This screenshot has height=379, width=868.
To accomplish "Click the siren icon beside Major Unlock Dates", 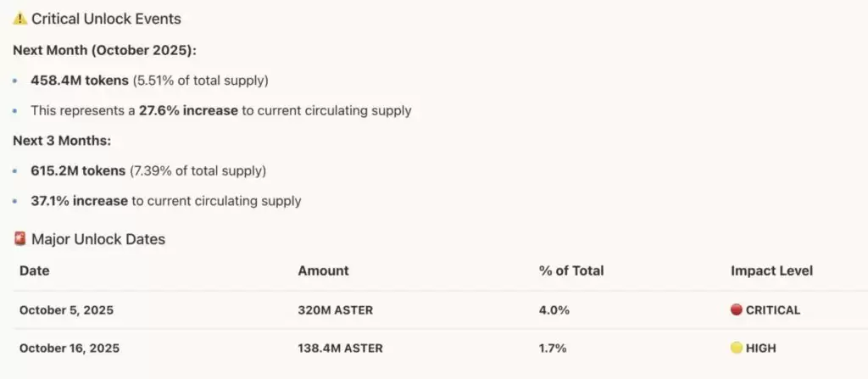I will (x=20, y=239).
